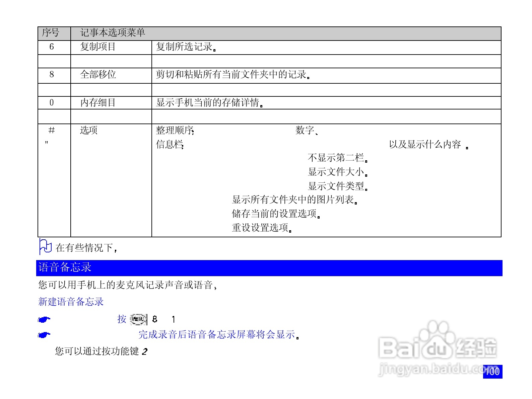The image size is (532, 399).
Task: Select the 序号 header cell
Action: 54,33
